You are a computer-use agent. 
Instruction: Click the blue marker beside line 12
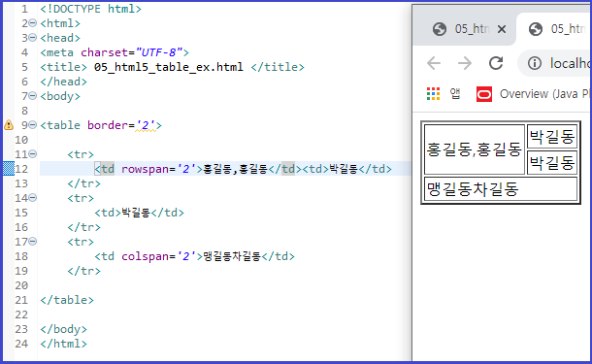pyautogui.click(x=9, y=168)
